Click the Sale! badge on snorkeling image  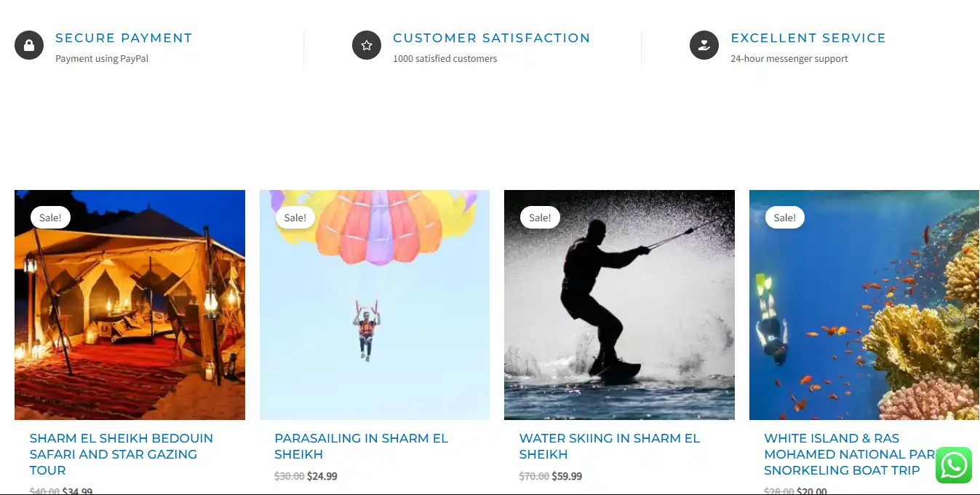(x=785, y=217)
